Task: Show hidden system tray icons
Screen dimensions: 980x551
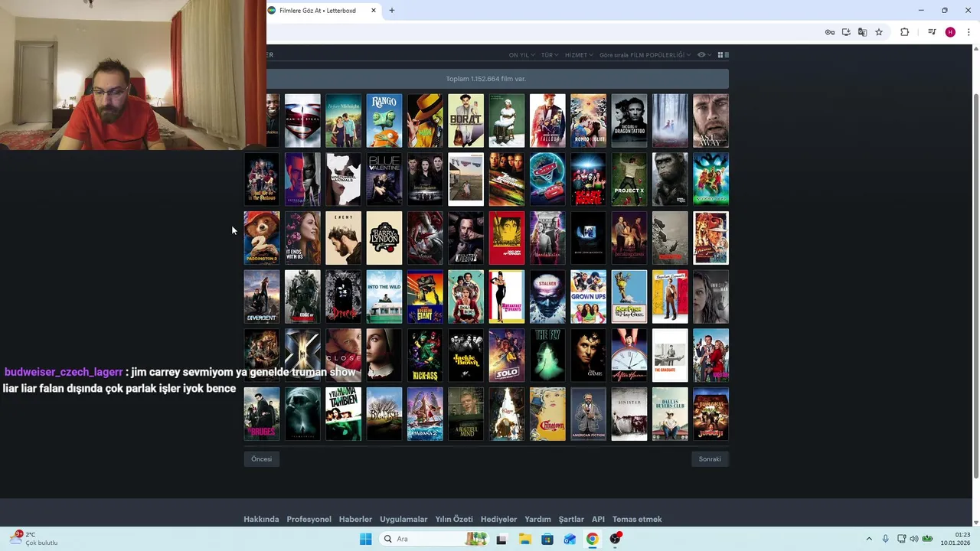Action: click(x=869, y=539)
